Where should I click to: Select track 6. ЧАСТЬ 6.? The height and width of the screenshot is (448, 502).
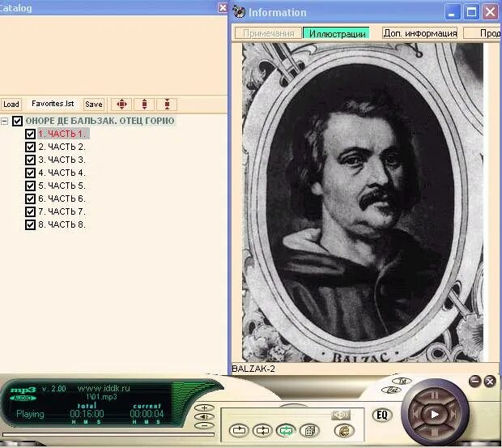click(x=62, y=198)
